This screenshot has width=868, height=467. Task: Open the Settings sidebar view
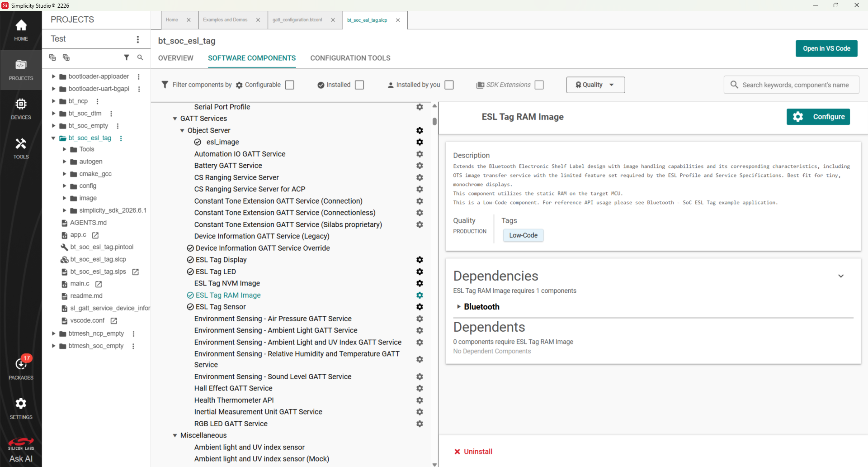click(21, 408)
